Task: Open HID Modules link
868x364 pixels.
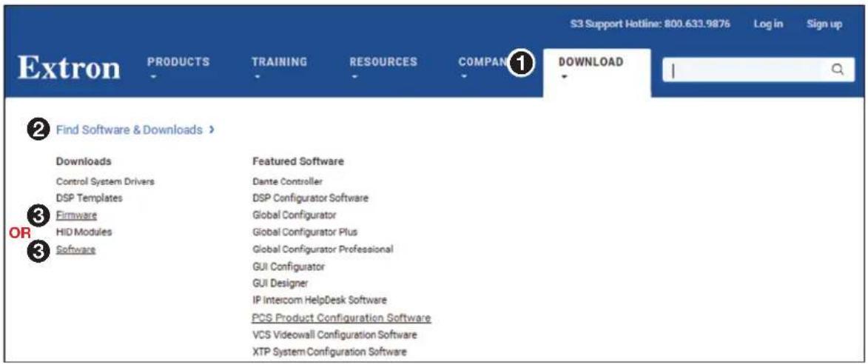Action: click(84, 232)
